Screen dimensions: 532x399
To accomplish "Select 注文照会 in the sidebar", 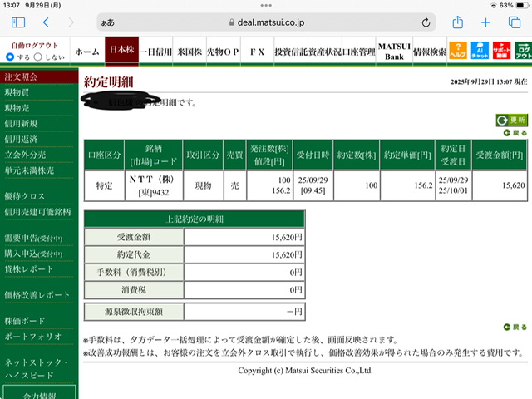I will point(39,76).
